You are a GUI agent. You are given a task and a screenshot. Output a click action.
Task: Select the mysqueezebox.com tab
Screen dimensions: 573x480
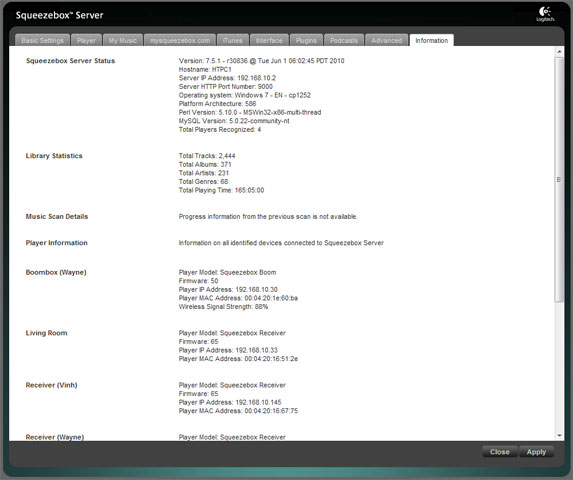(x=180, y=40)
